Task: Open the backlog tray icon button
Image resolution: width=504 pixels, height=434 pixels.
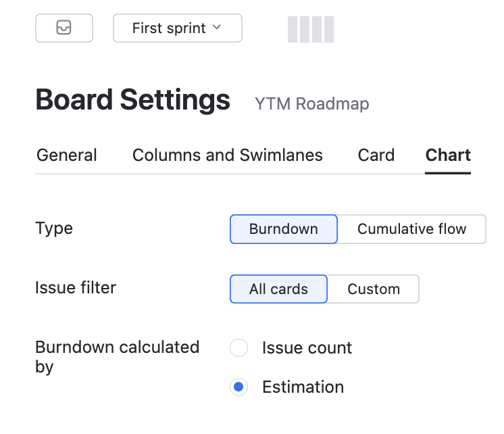Action: click(x=64, y=28)
